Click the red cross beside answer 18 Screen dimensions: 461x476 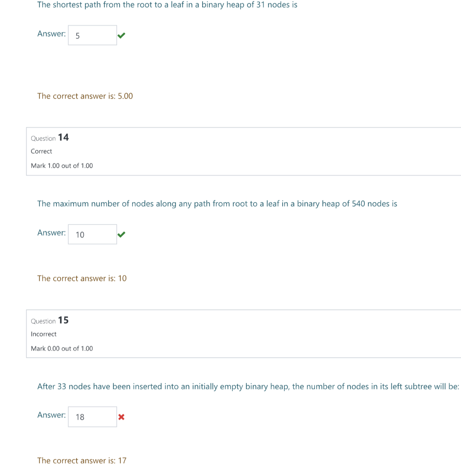(121, 417)
